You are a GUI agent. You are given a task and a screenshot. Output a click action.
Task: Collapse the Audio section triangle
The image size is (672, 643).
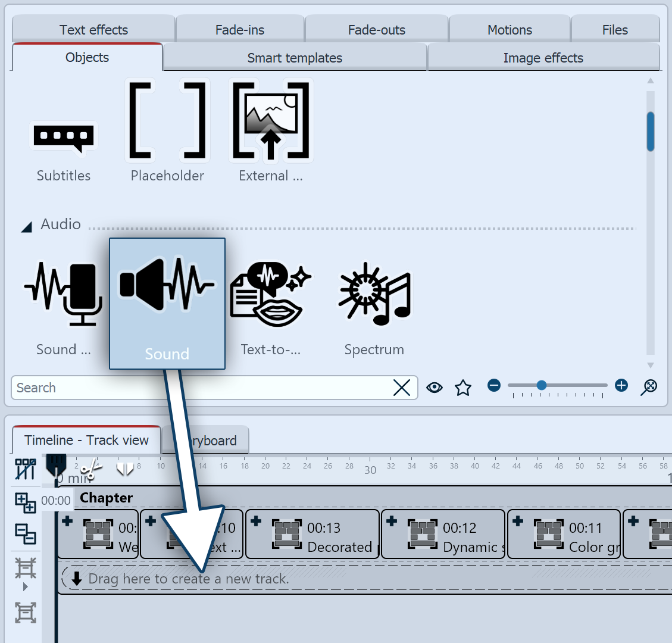coord(27,227)
